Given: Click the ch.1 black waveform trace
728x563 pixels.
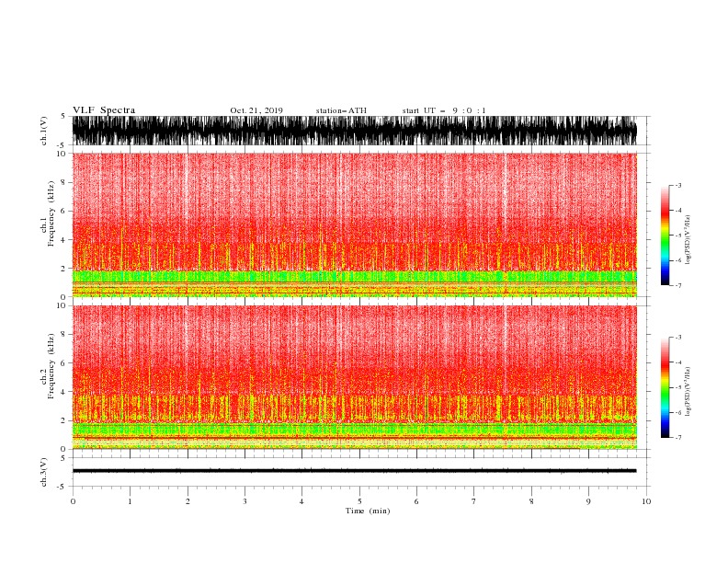Looking at the screenshot, I should pos(354,131).
